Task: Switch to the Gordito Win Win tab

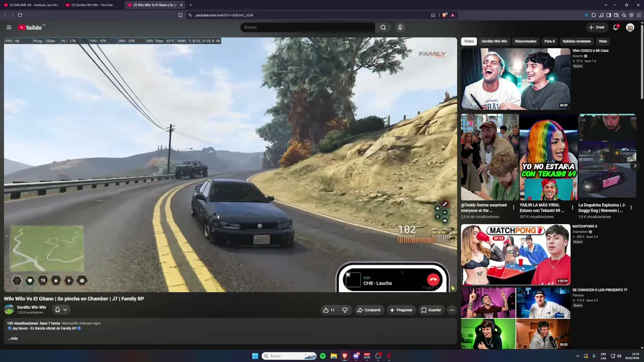Action: [x=92, y=5]
